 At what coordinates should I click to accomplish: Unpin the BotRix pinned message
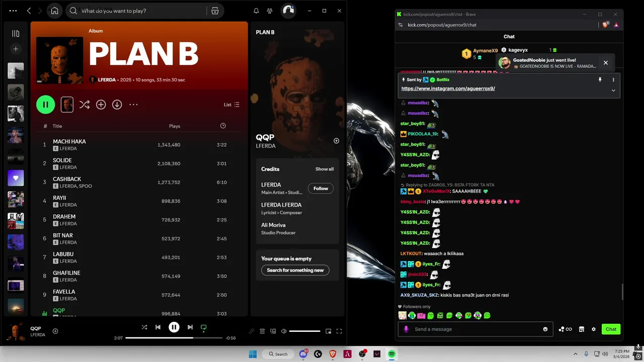(x=600, y=80)
